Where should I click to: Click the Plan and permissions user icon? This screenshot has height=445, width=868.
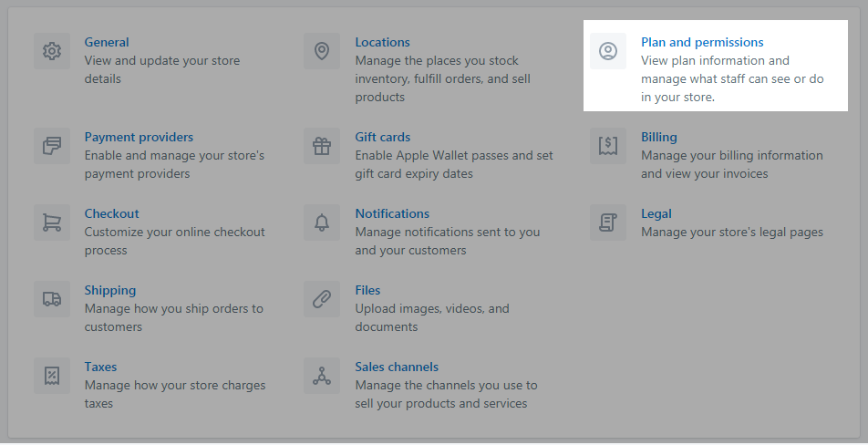pyautogui.click(x=608, y=51)
